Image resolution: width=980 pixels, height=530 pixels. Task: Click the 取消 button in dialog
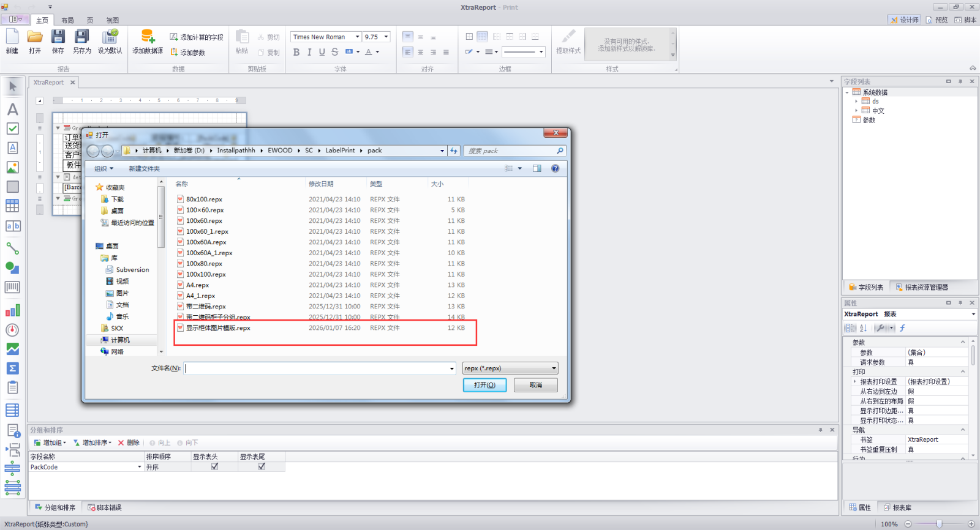click(x=535, y=385)
